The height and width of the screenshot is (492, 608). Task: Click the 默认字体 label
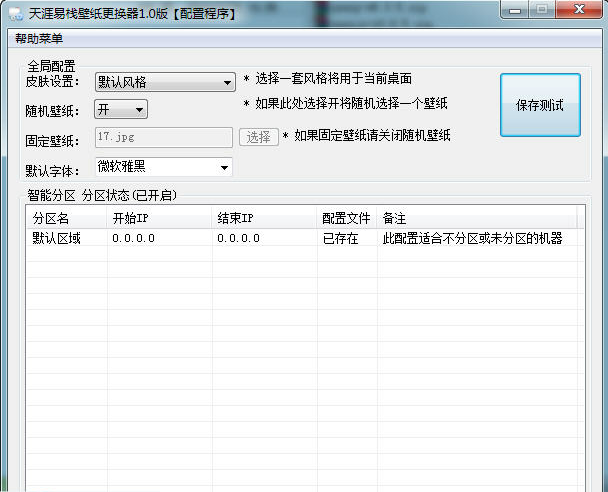pos(52,171)
